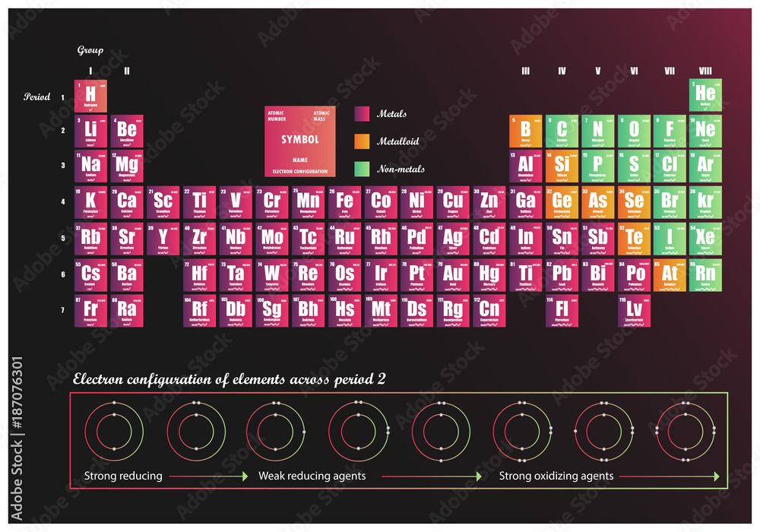Viewport: 760px width, 532px height.
Task: Select the Xenon (Xe) tile
Action: [x=705, y=239]
